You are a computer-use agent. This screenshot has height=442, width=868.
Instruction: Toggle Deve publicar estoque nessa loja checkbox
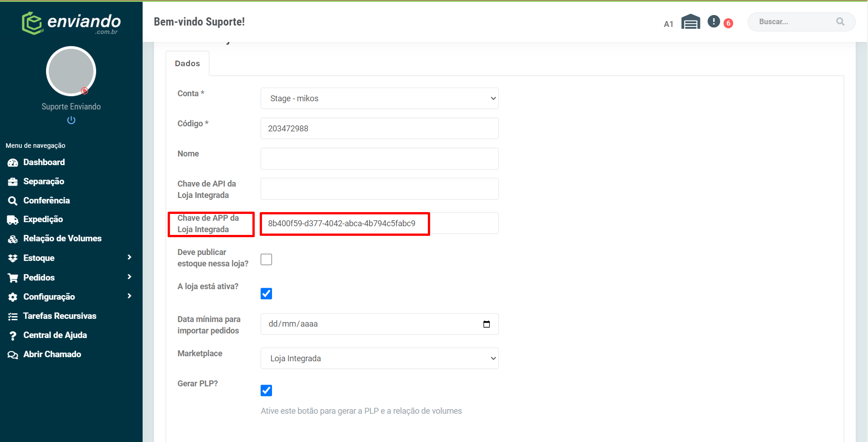267,260
